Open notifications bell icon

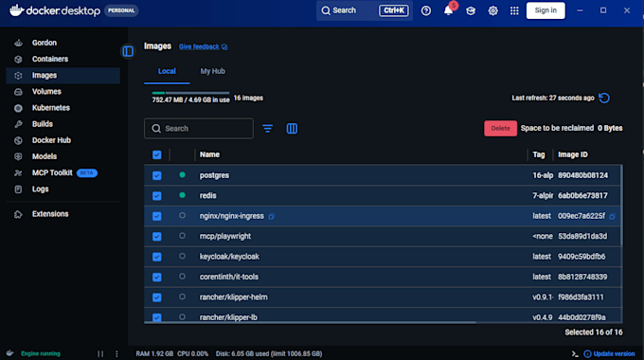(x=448, y=10)
